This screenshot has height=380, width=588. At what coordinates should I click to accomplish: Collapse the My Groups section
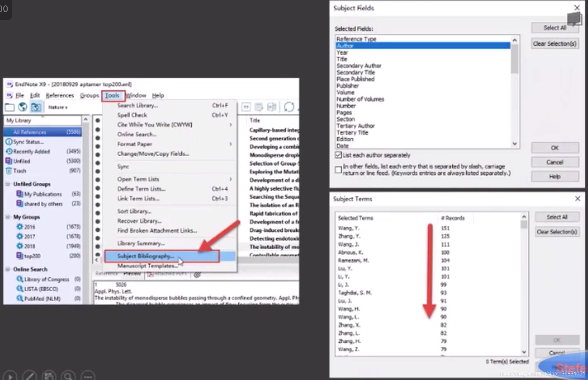point(8,217)
